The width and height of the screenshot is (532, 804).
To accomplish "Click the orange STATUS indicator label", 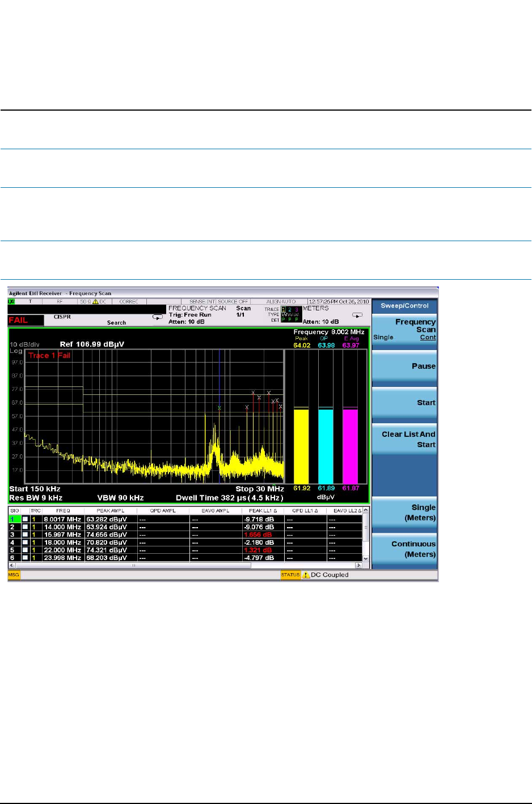I will pyautogui.click(x=290, y=575).
